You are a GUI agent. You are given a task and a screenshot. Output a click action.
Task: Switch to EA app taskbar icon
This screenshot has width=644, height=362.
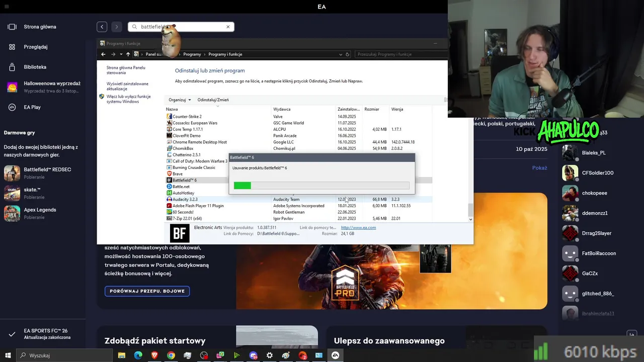335,355
